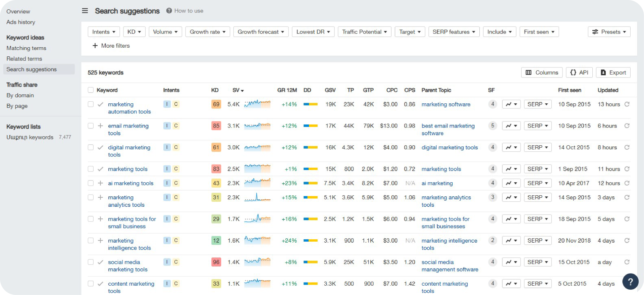Expand the Presets dropdown

[x=609, y=32]
